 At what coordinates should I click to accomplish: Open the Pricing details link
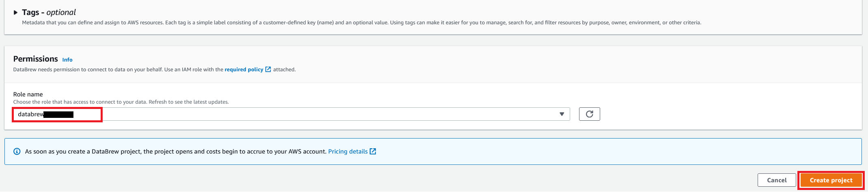click(x=348, y=151)
